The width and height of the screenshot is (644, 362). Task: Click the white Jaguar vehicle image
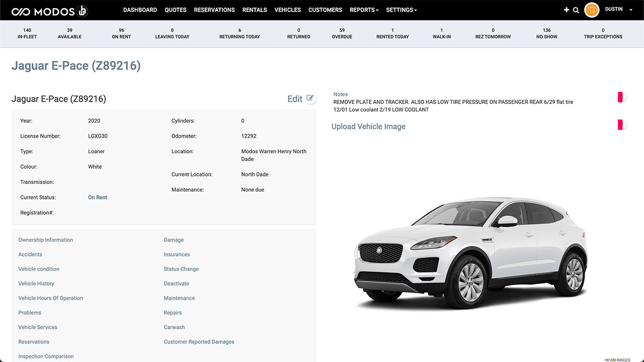coord(470,254)
